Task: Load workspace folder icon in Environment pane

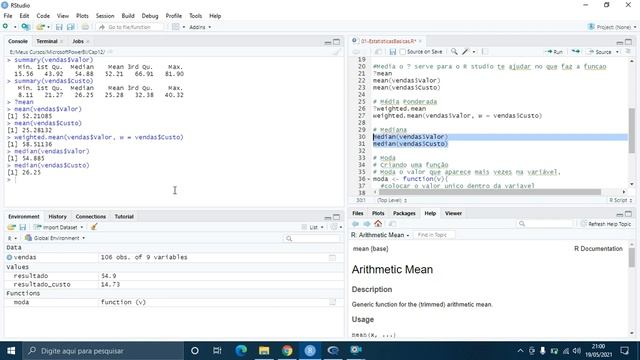Action: [x=11, y=227]
